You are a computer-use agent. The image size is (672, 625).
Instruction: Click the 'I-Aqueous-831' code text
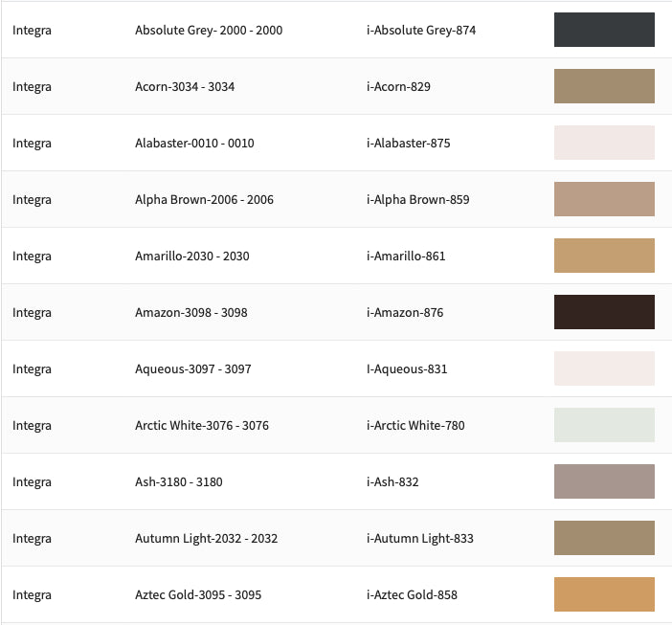[x=407, y=369]
